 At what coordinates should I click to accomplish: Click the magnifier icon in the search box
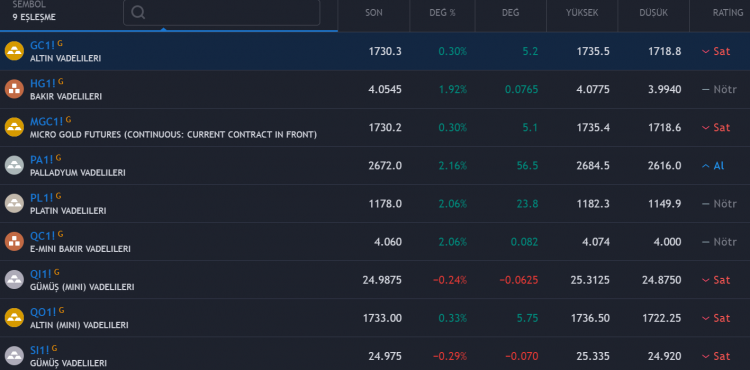(x=138, y=12)
